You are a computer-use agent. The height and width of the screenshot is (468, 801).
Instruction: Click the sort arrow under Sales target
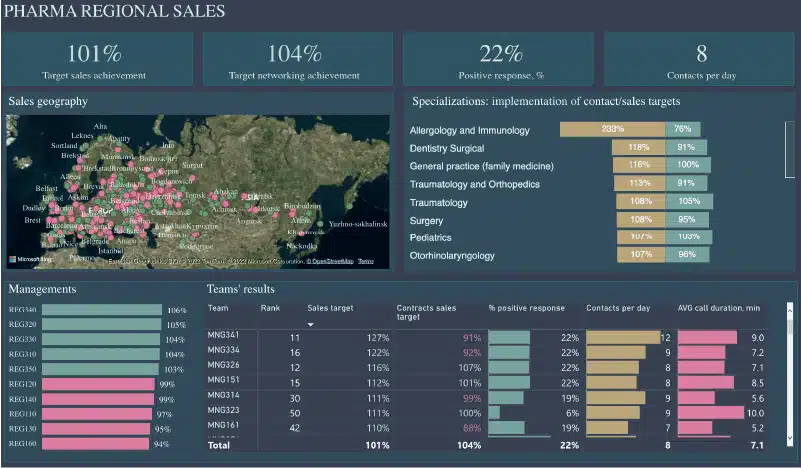click(311, 324)
